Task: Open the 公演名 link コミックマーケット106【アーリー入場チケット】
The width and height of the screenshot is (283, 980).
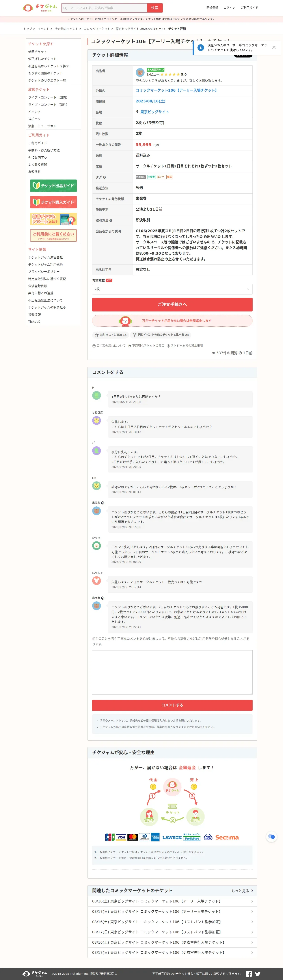Action: coord(177,91)
